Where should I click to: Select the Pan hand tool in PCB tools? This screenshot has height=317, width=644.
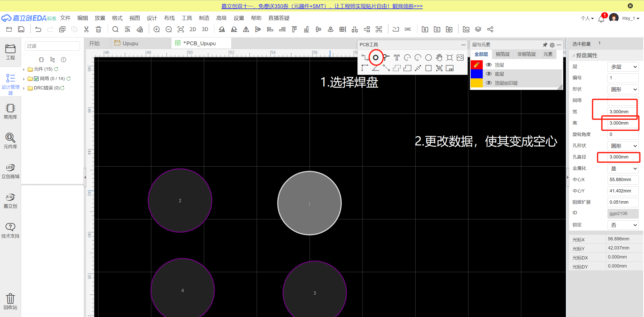click(439, 58)
